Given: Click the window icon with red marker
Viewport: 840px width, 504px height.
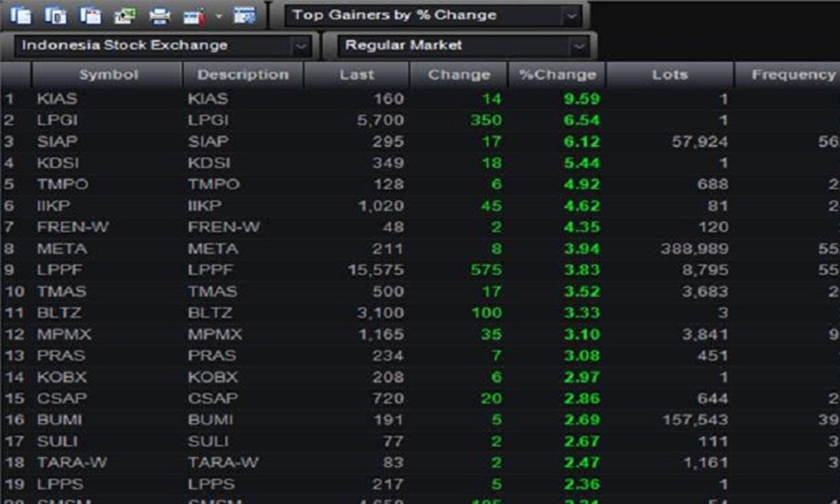Looking at the screenshot, I should click(x=195, y=15).
